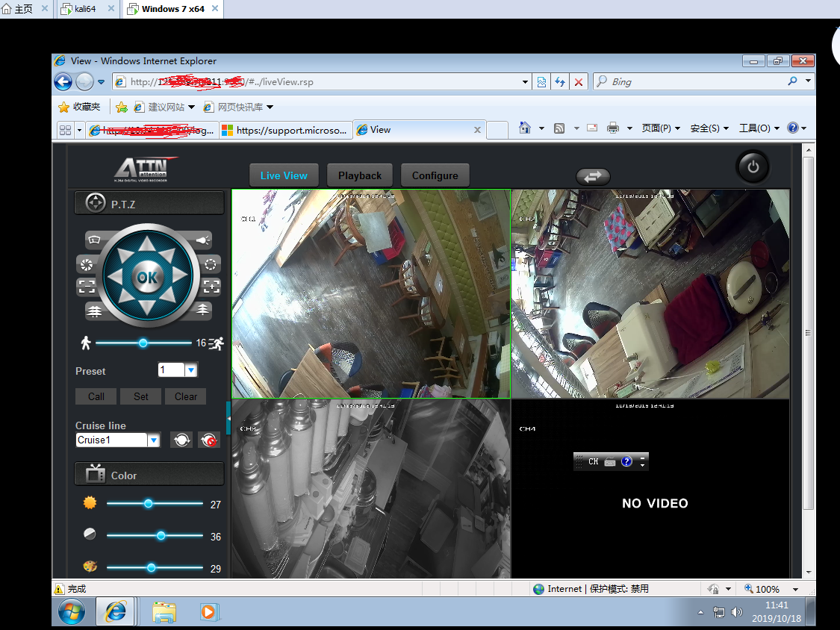Image resolution: width=840 pixels, height=630 pixels.
Task: Open the zoom 100% dropdown
Action: [795, 589]
